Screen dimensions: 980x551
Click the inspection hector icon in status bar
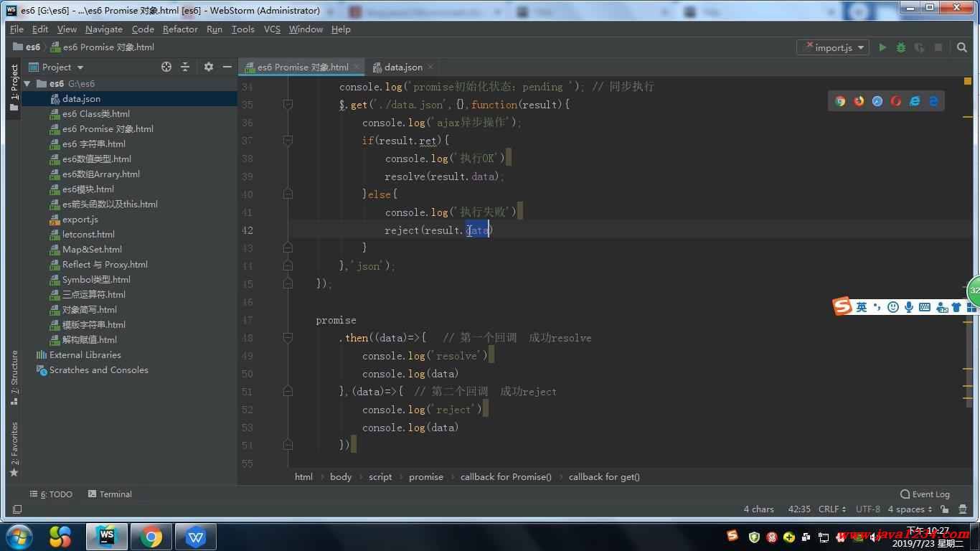click(963, 509)
